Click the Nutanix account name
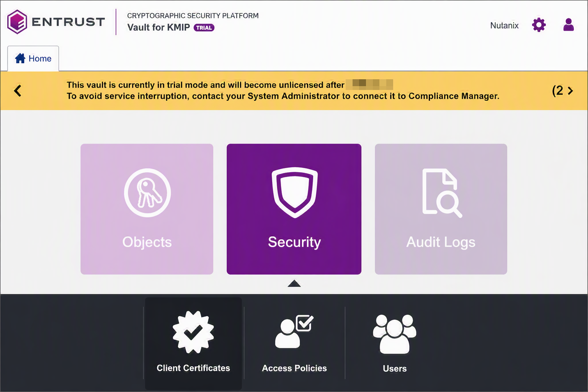Viewport: 588px width, 392px height. (504, 26)
